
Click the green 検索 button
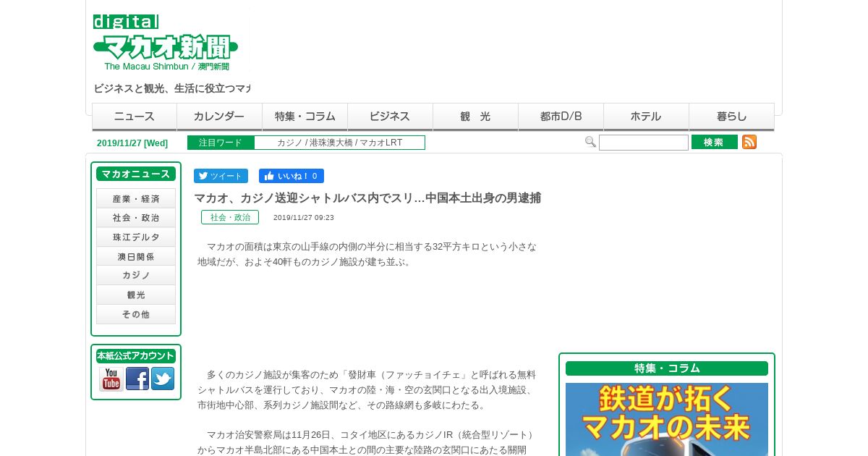tap(715, 142)
